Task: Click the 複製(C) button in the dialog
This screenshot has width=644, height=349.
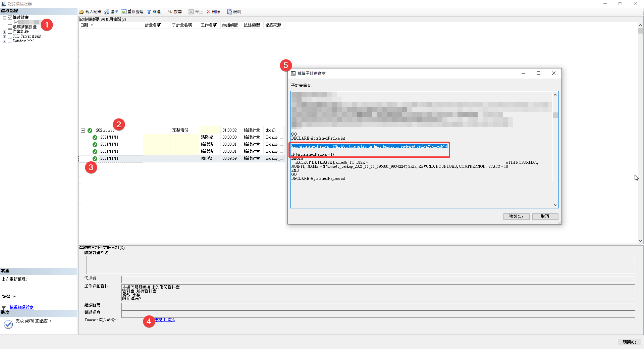Action: click(x=516, y=216)
